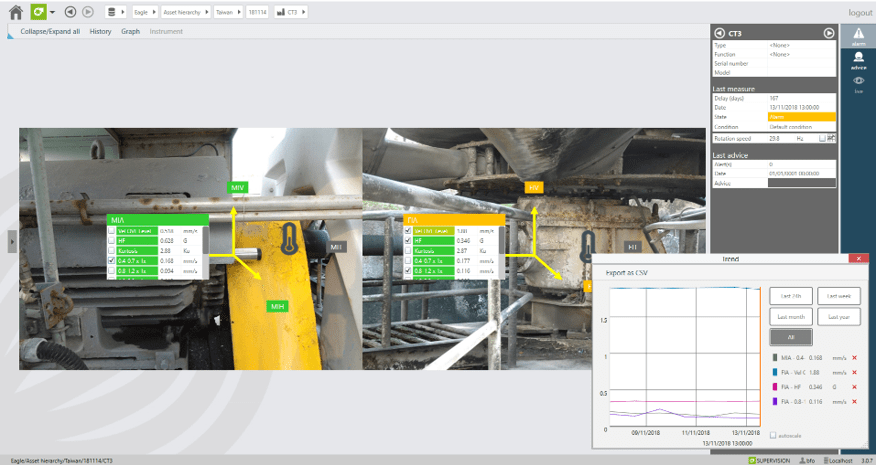Switch to the Graph tab

(130, 31)
